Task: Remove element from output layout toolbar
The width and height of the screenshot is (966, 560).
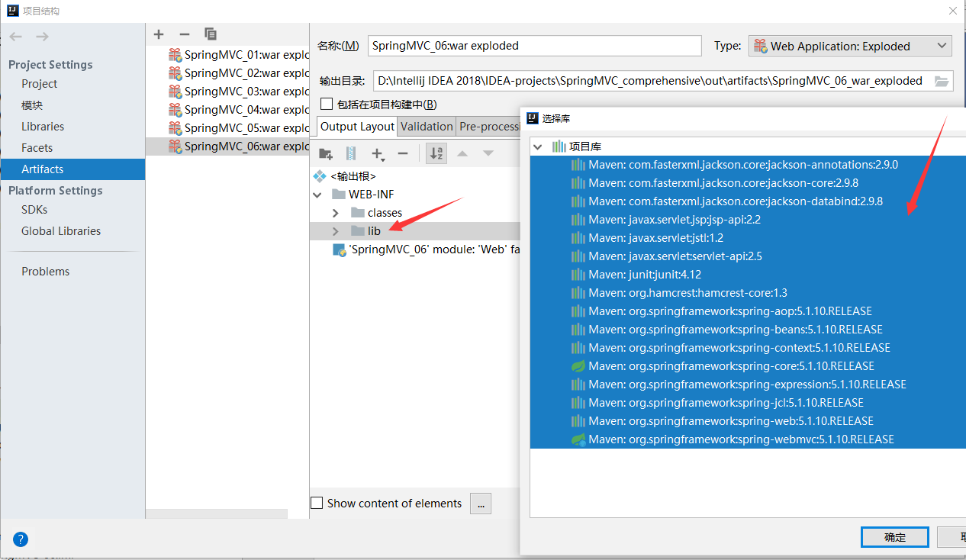Action: [x=403, y=153]
